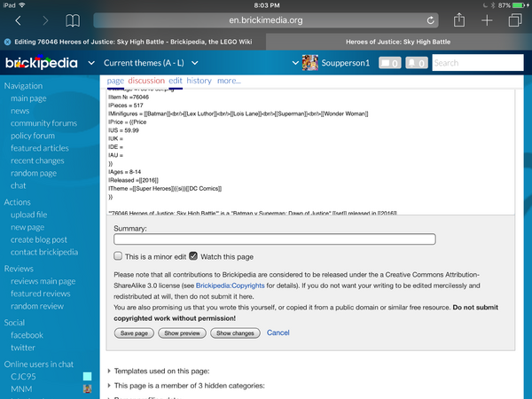Open the 'chat' sidebar link

pyautogui.click(x=18, y=185)
